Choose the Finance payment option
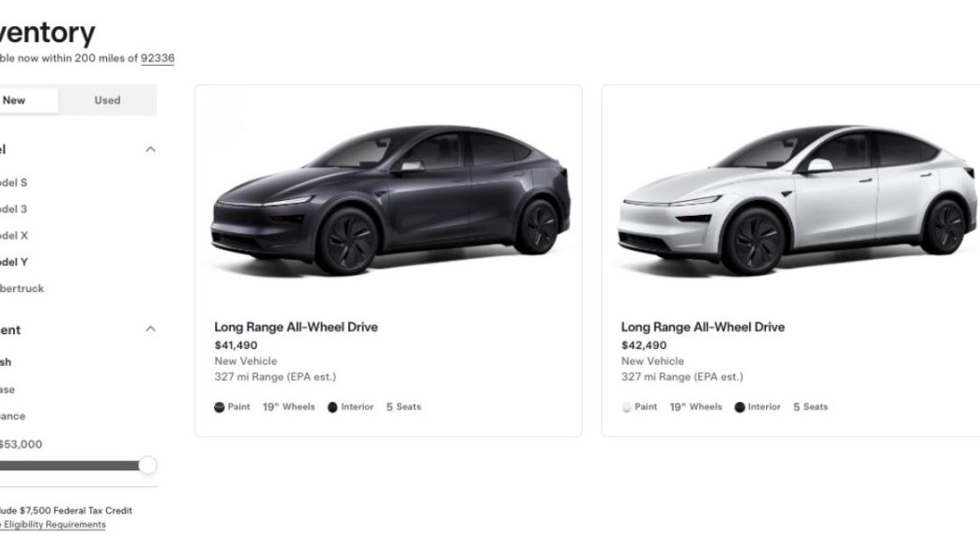This screenshot has height=551, width=980. coord(12,416)
